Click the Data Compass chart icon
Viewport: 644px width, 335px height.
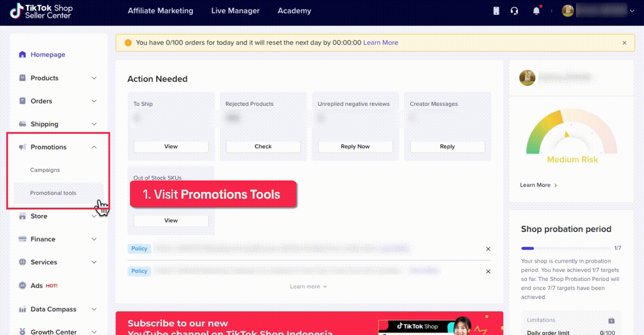[22, 309]
